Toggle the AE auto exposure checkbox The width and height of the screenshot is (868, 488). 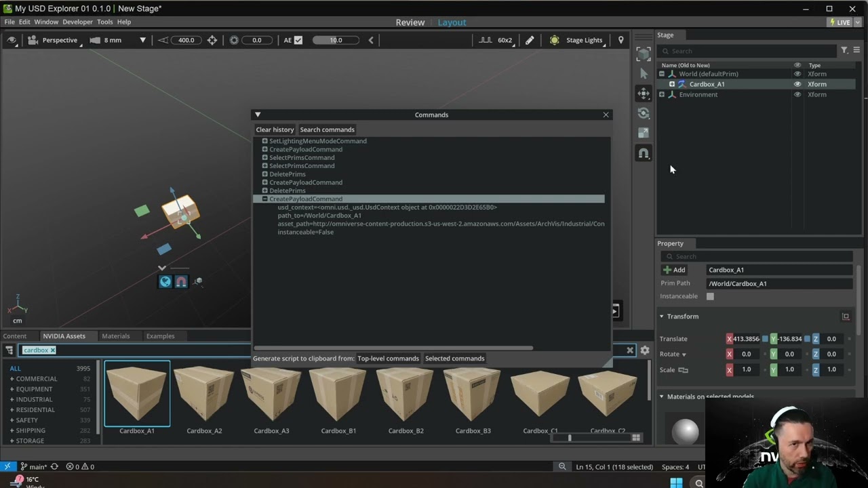[298, 40]
